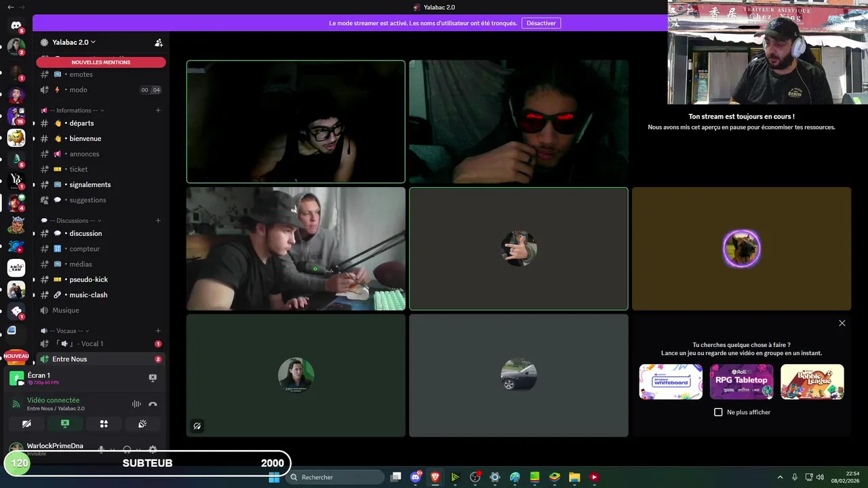
Task: Click the Discord back navigation arrow
Action: [x=10, y=7]
